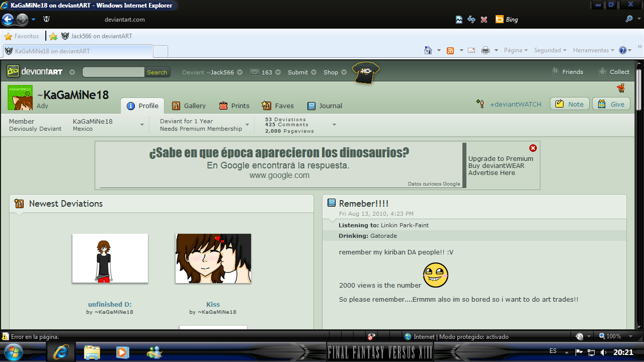This screenshot has width=644, height=362.
Task: Select the KaGaMiNe18 on deviantART browser tab
Action: click(78, 51)
